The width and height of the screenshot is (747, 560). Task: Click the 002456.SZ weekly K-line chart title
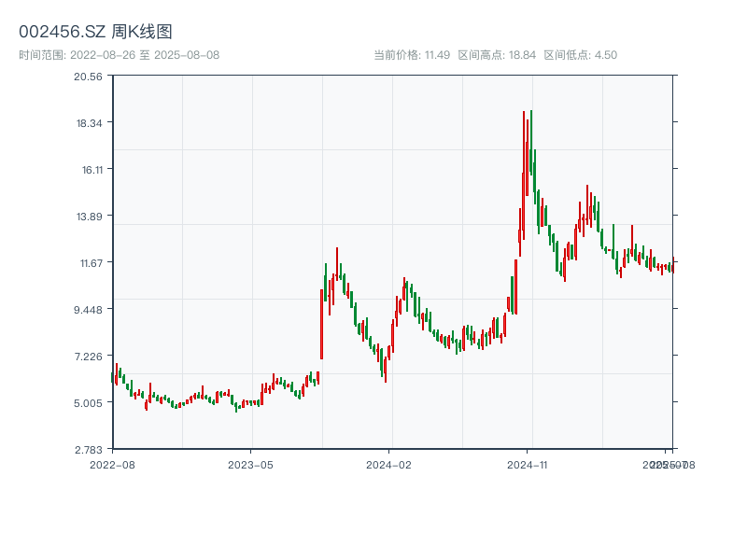(95, 33)
